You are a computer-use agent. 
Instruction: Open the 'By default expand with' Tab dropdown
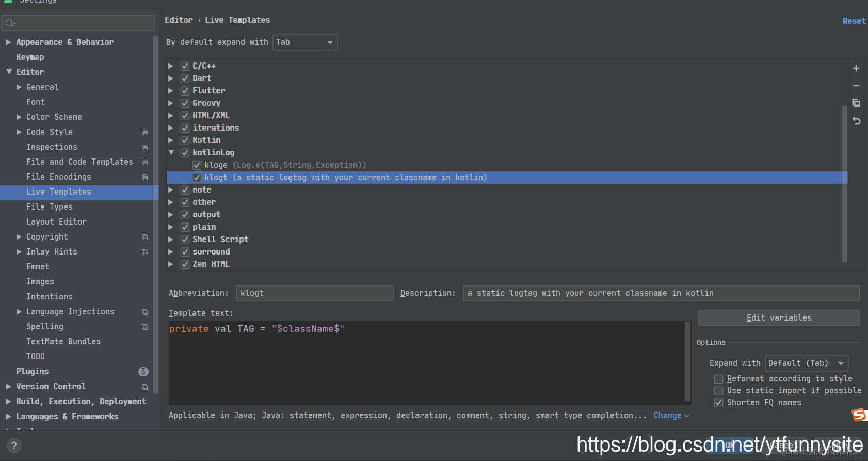[x=305, y=42]
